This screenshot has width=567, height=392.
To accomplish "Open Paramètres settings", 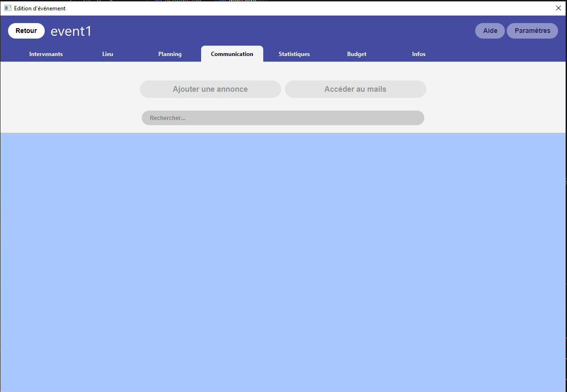I will pos(532,31).
